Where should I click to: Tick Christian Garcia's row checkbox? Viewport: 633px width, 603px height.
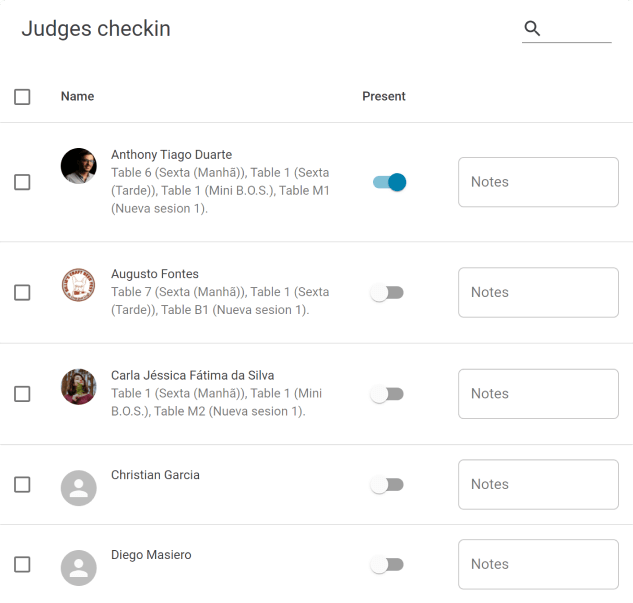click(22, 484)
